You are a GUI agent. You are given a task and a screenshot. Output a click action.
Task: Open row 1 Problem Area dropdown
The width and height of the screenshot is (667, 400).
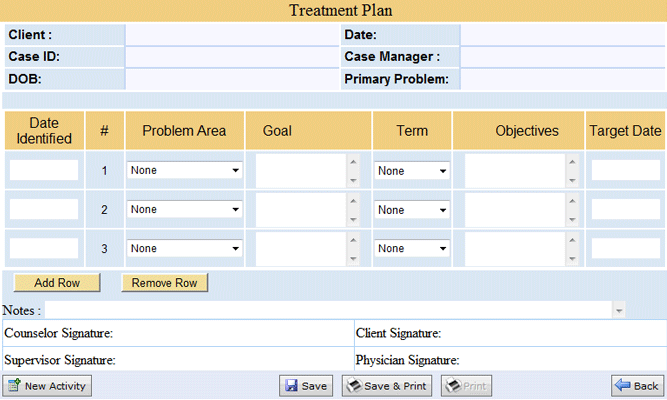185,170
